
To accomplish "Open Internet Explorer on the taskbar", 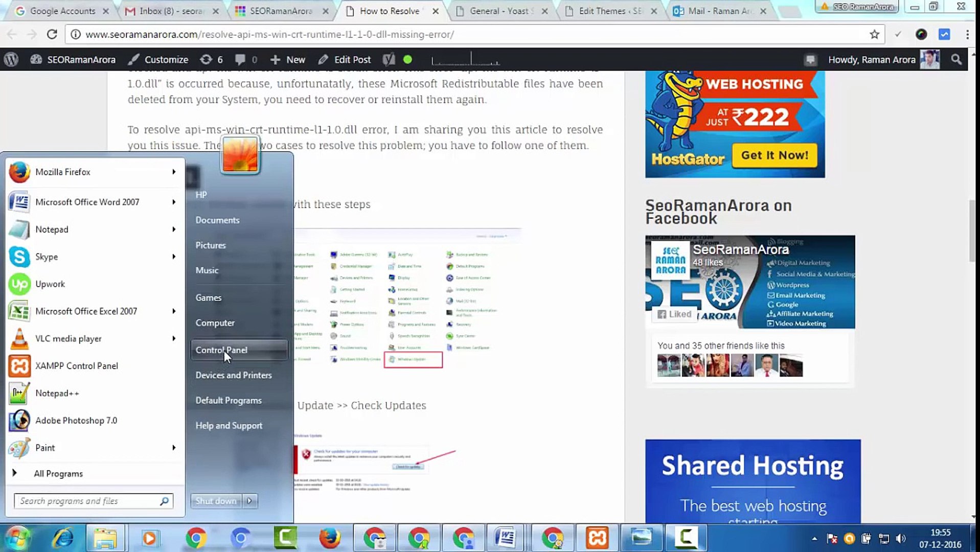I will click(x=63, y=538).
